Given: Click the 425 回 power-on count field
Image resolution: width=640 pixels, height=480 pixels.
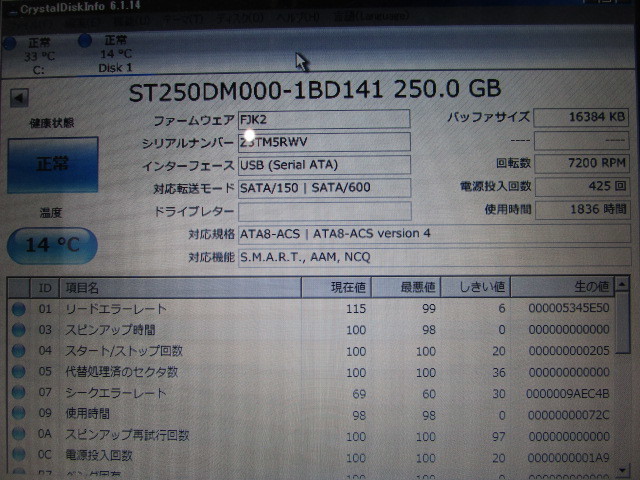Looking at the screenshot, I should [x=582, y=187].
